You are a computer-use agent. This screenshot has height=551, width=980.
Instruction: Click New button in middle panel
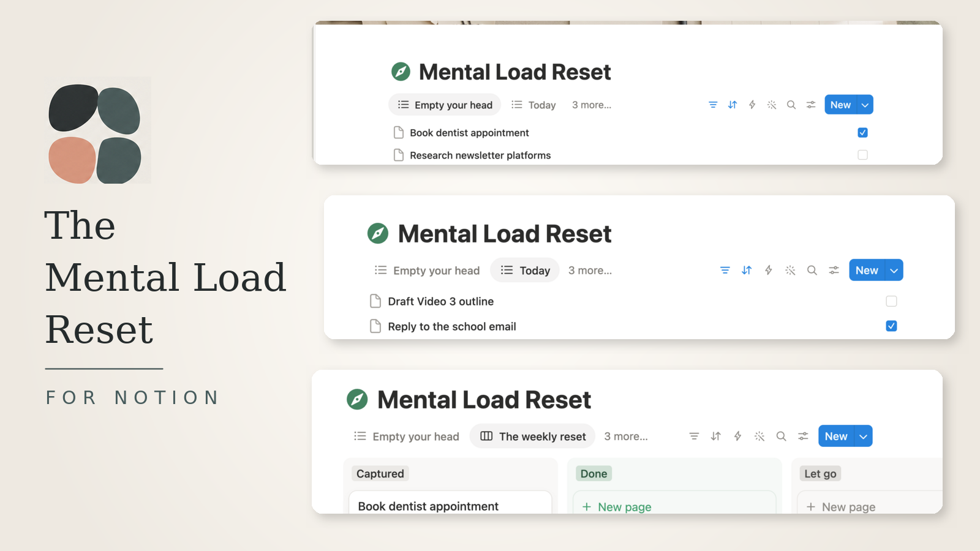pyautogui.click(x=867, y=270)
